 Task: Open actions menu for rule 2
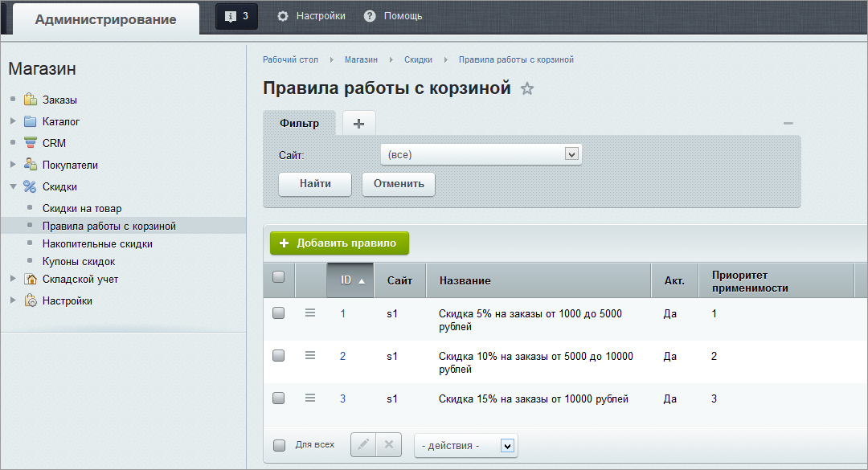click(x=310, y=355)
